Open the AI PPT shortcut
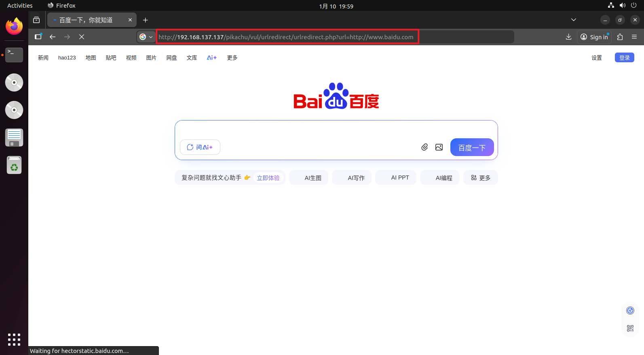644x355 pixels. (x=396, y=177)
